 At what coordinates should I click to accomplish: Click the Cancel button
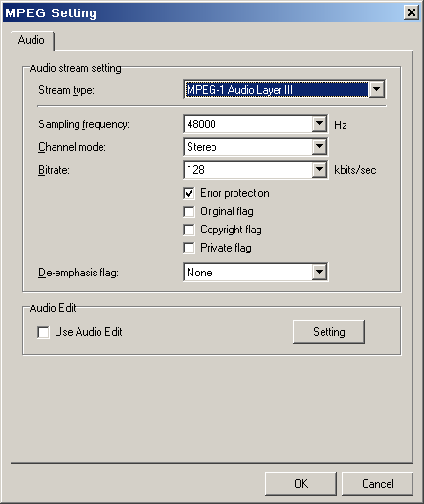[377, 484]
